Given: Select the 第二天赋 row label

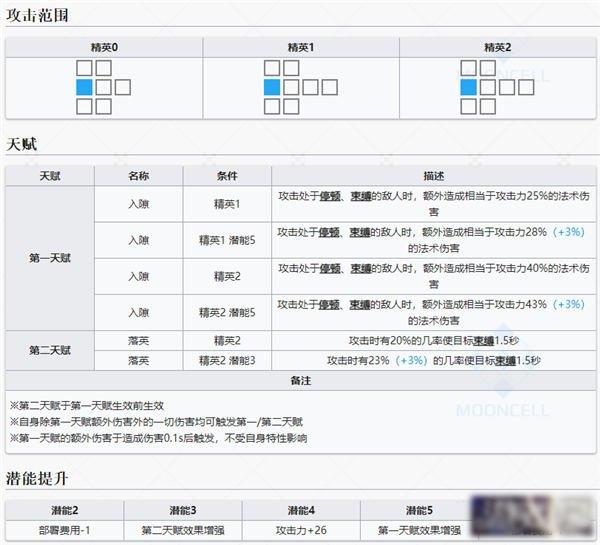Looking at the screenshot, I should 50,350.
